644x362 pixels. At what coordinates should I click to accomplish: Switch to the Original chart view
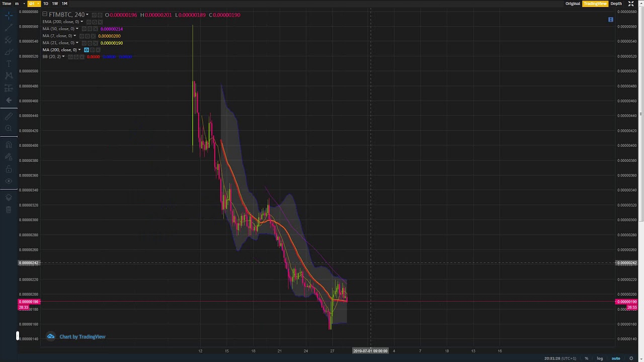tap(573, 4)
